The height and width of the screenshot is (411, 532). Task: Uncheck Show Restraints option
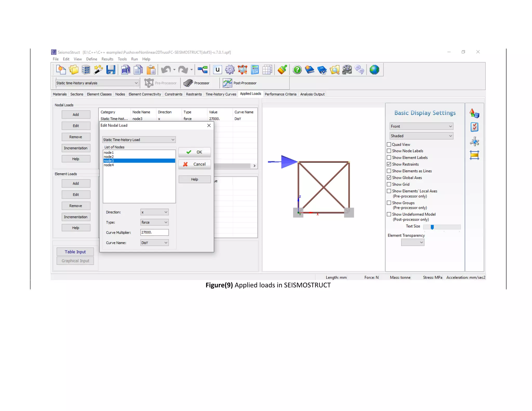(389, 164)
